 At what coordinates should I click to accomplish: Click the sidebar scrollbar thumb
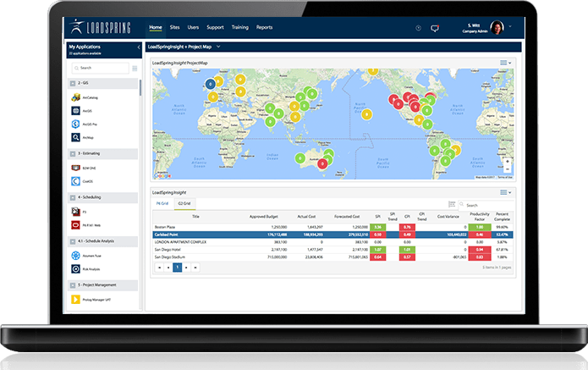tap(140, 88)
